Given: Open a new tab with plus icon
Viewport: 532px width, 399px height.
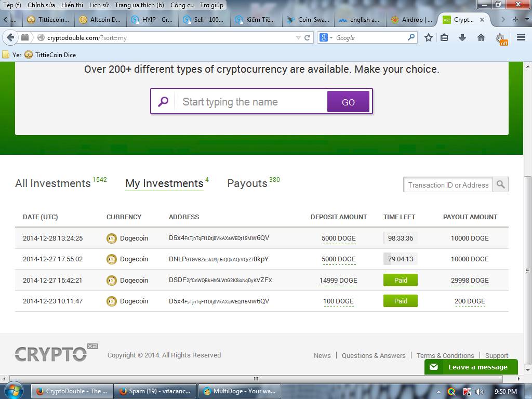Looking at the screenshot, I should [515, 19].
